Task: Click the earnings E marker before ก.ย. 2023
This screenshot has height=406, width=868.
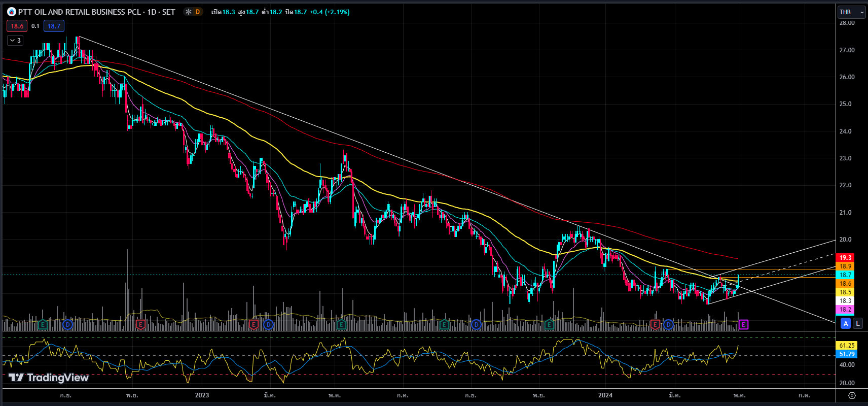Action: click(444, 324)
